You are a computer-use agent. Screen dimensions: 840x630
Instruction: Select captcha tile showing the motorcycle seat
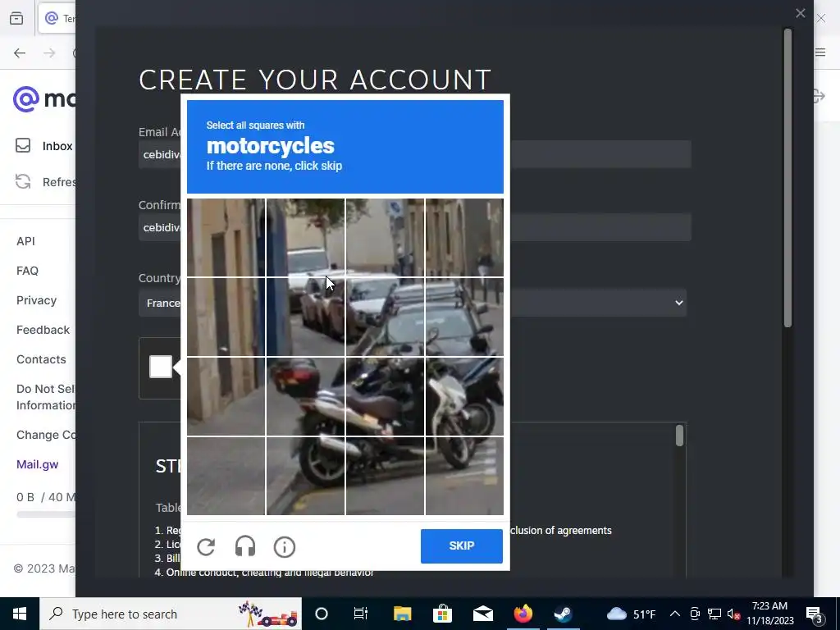[386, 397]
